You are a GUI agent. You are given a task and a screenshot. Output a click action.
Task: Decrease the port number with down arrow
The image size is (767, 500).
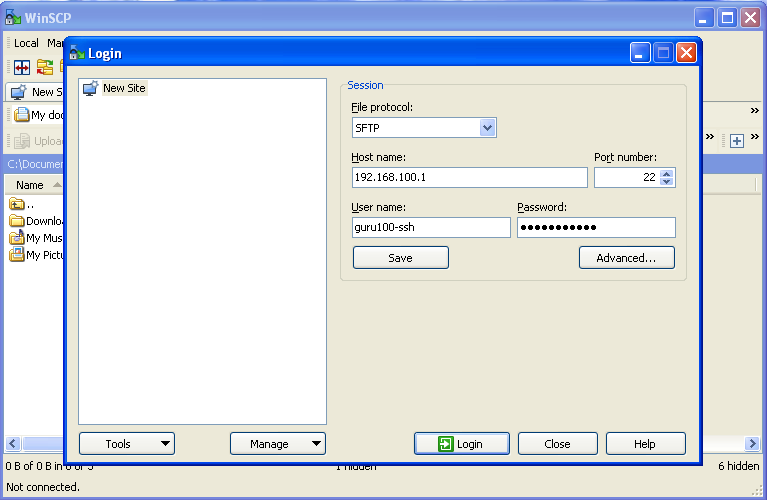[667, 182]
